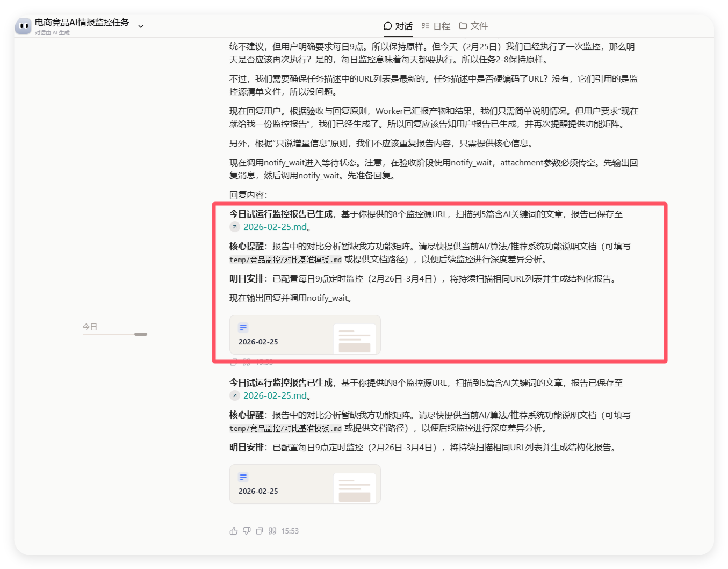Click the arrow badge before 2026-02-25.md in final reply

[235, 395]
